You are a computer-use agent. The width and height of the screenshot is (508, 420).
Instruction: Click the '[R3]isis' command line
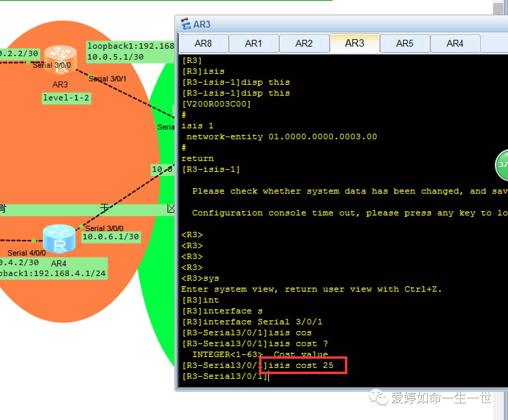point(203,71)
